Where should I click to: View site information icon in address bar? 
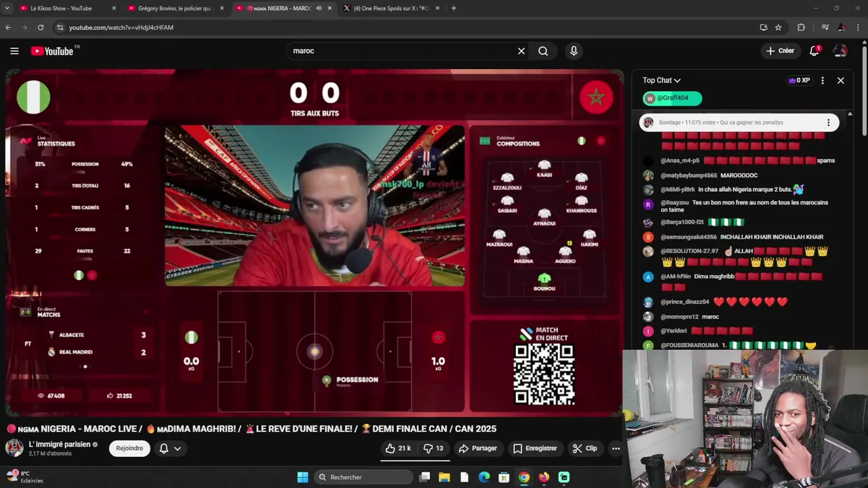60,27
